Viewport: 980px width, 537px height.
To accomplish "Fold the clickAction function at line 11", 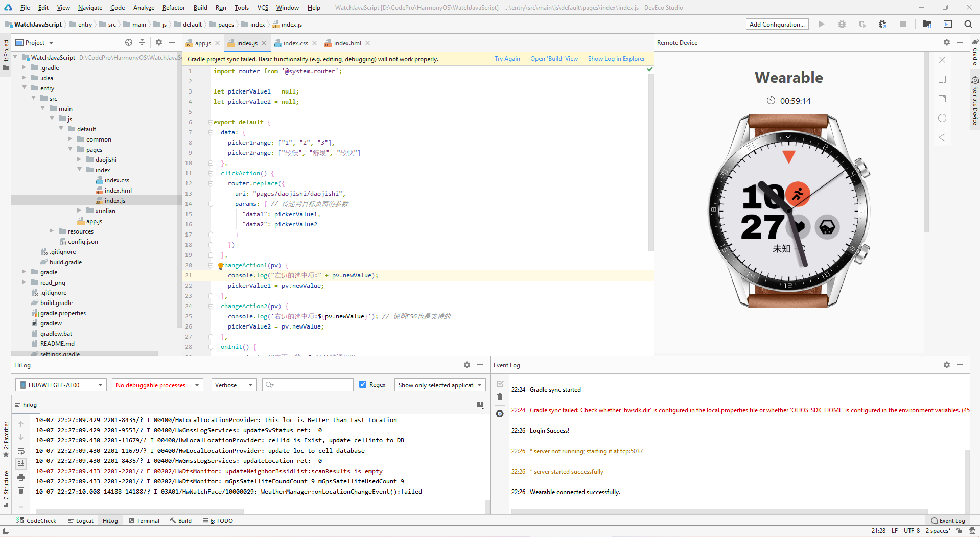I will [211, 173].
